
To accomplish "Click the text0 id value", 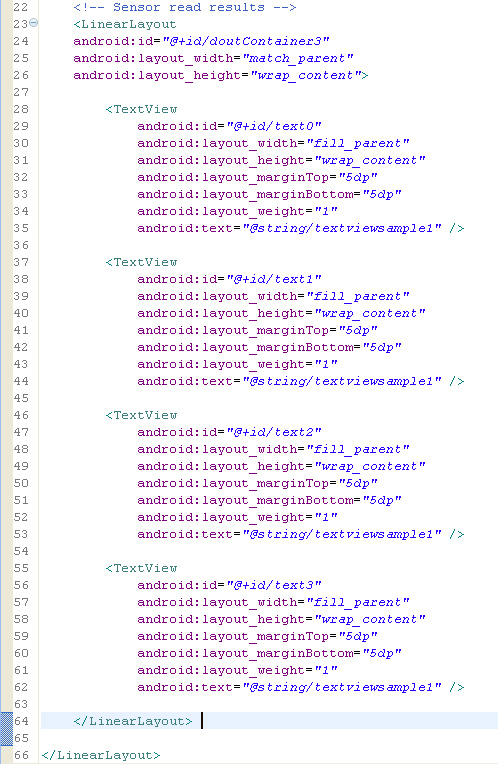I will [x=274, y=126].
